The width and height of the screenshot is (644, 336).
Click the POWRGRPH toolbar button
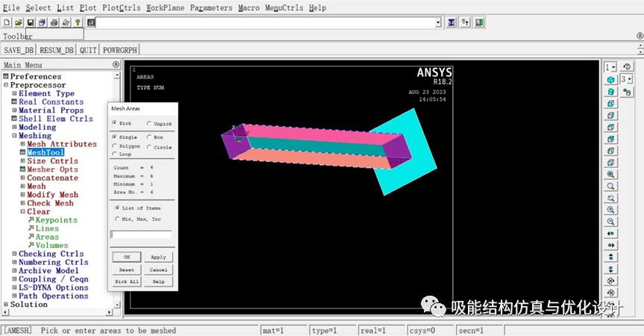coord(120,50)
